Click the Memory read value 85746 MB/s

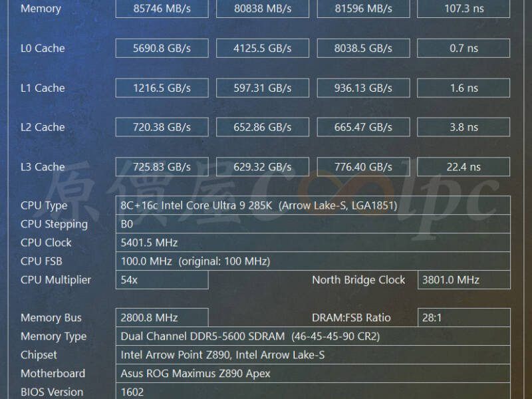(x=162, y=9)
